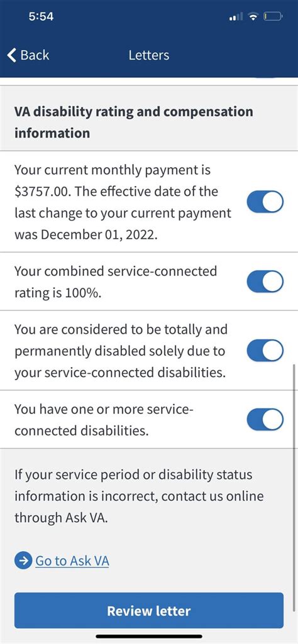
Task: Go back using the Back label
Action: pos(35,55)
